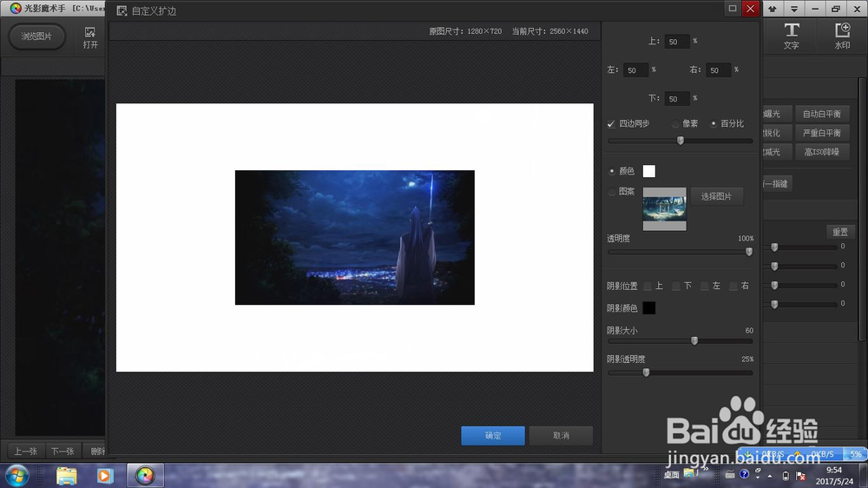Check shadow position 下 checkbox
Viewport: 868px width, 488px height.
click(676, 286)
